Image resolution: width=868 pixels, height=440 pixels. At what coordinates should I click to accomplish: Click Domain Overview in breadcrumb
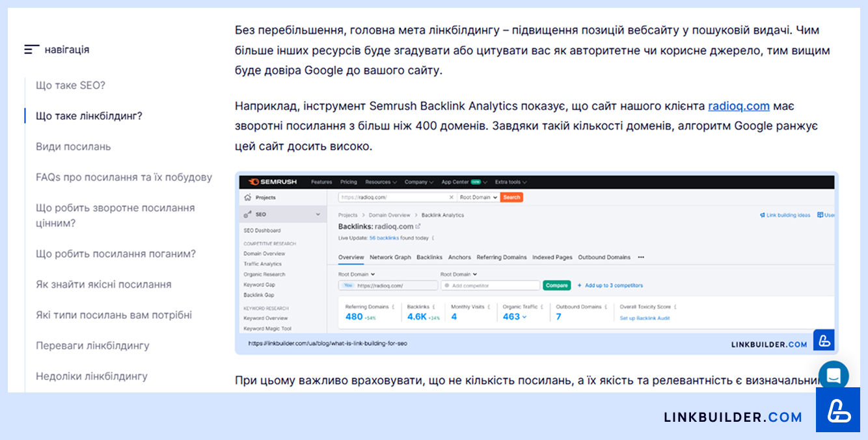(390, 215)
